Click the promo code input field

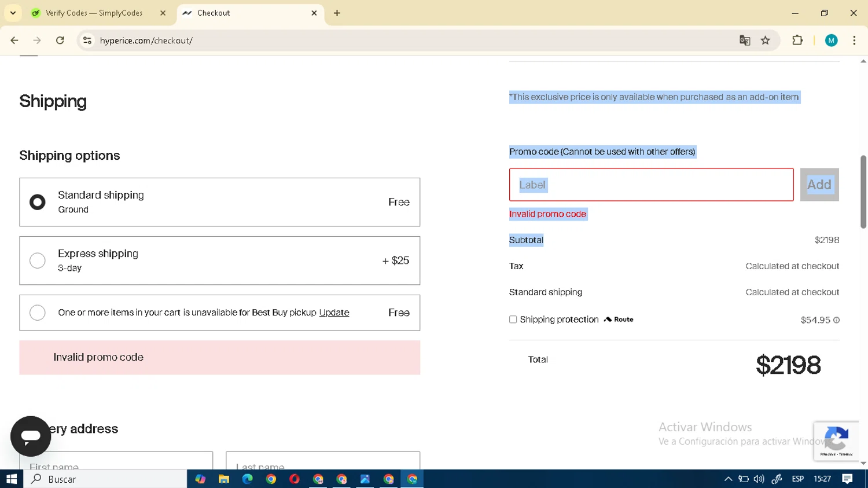[651, 185]
